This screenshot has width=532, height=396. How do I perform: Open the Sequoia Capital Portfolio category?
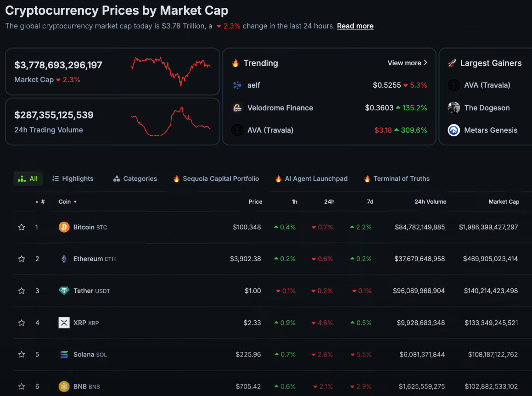(216, 179)
